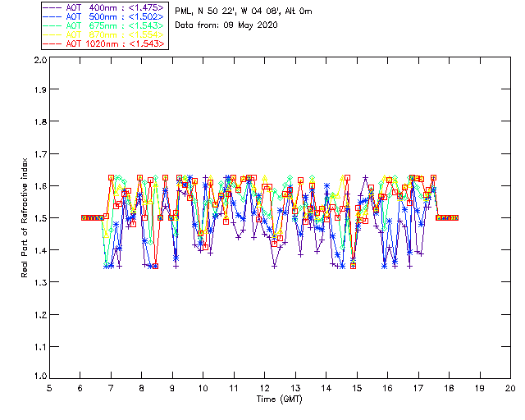
Task: Click the 20 hour x-axis tick label
Action: point(510,389)
